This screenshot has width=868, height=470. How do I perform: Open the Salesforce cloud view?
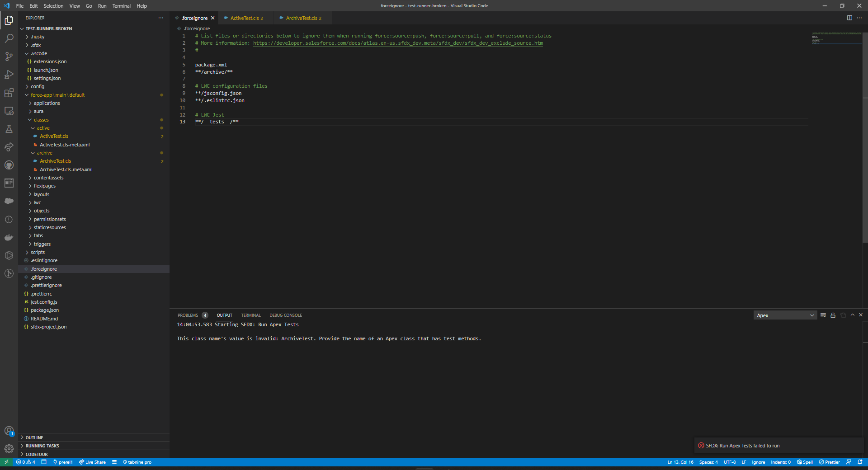point(9,201)
